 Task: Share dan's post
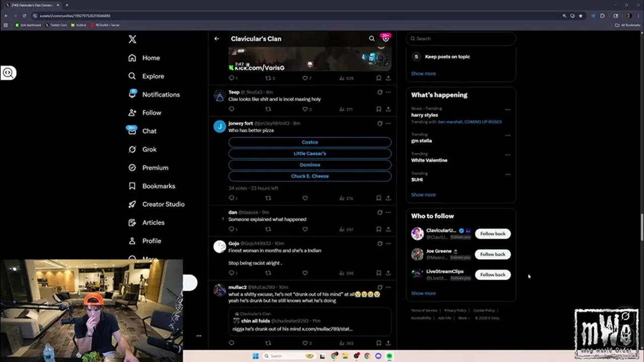(x=388, y=229)
